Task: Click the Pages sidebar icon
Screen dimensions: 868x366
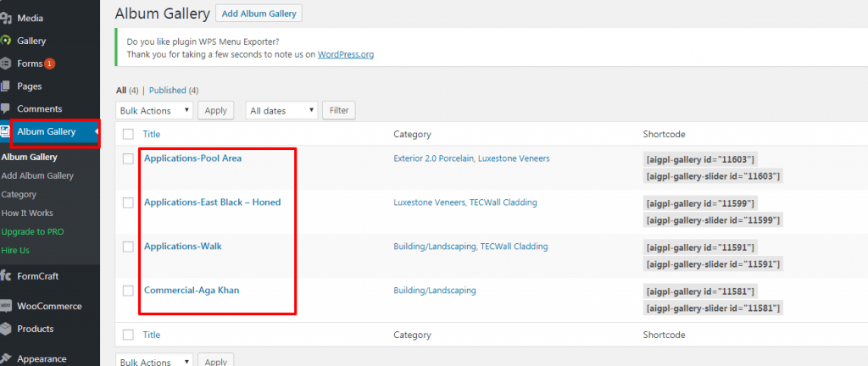Action: [5, 86]
